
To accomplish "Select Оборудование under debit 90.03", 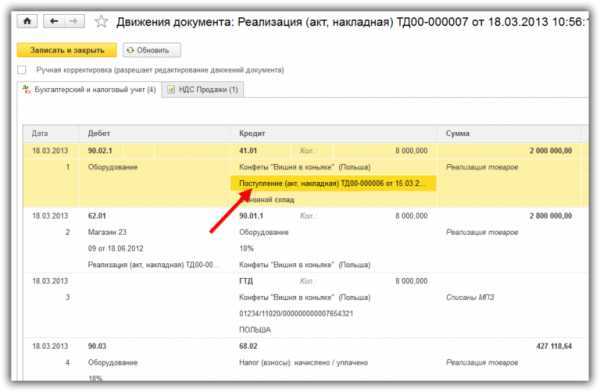I will (x=112, y=363).
